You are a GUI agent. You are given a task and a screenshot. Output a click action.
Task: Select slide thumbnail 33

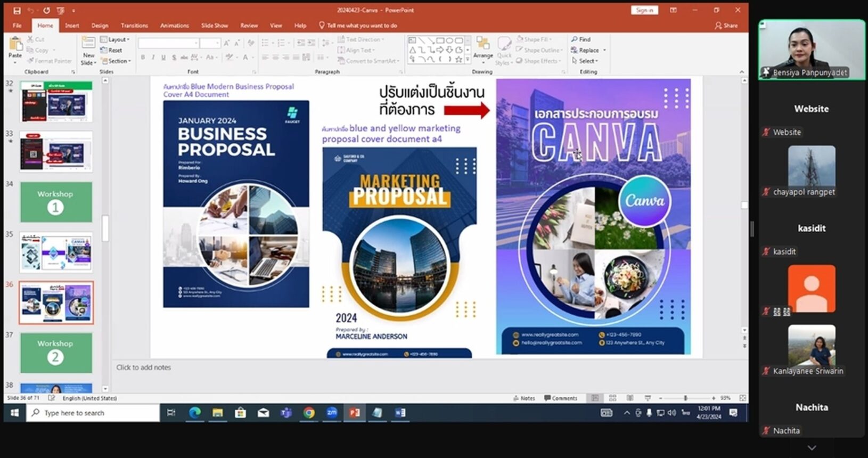click(x=56, y=152)
